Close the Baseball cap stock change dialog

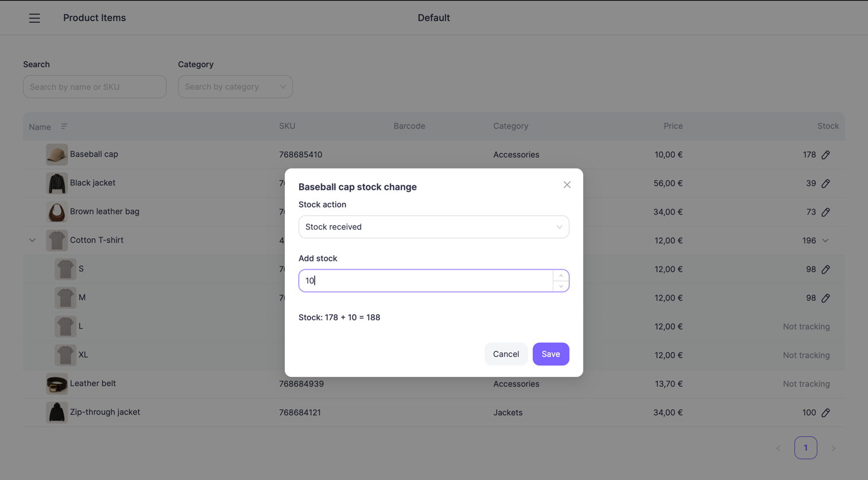point(567,184)
